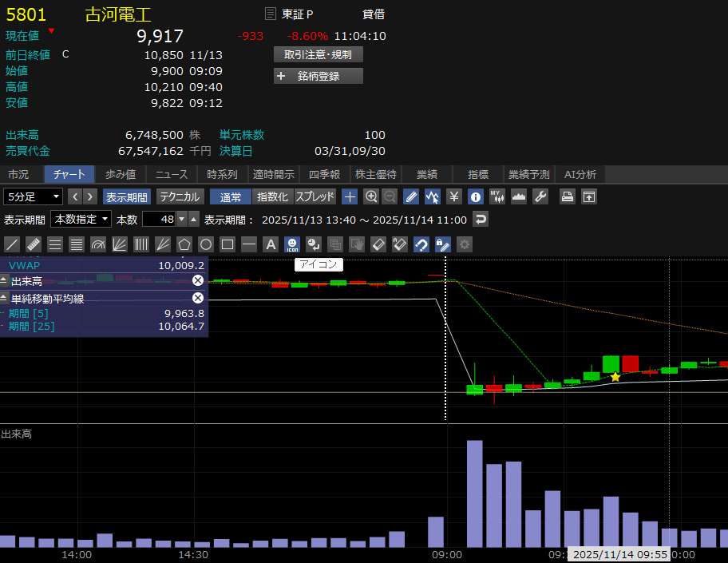Switch to the ニュース tab
This screenshot has height=563, width=728.
coord(172,174)
